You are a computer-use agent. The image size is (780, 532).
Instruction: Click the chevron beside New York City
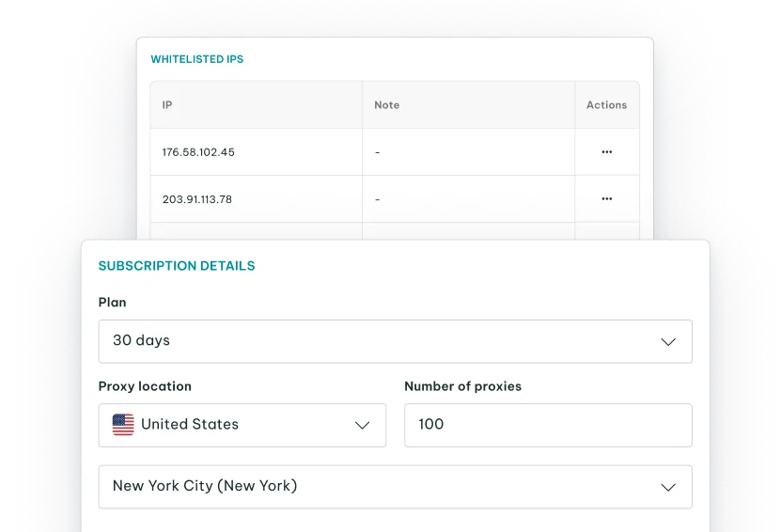668,487
